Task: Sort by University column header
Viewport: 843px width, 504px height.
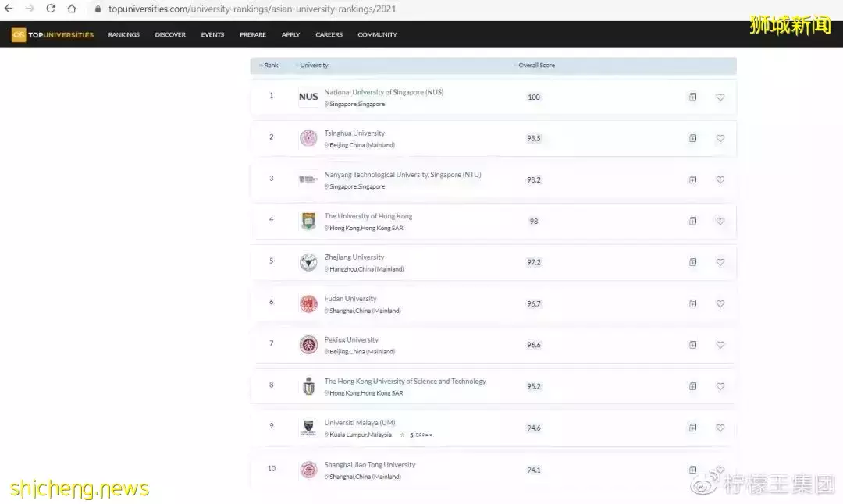Action: click(314, 66)
